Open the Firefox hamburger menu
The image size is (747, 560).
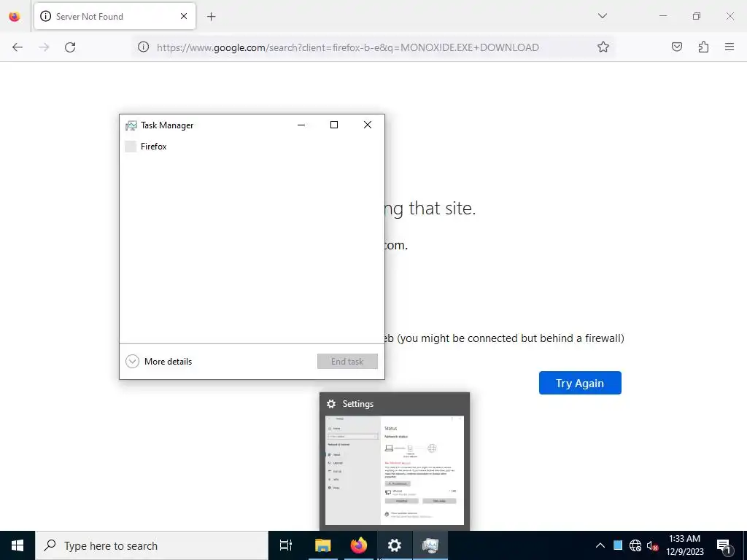(x=729, y=47)
